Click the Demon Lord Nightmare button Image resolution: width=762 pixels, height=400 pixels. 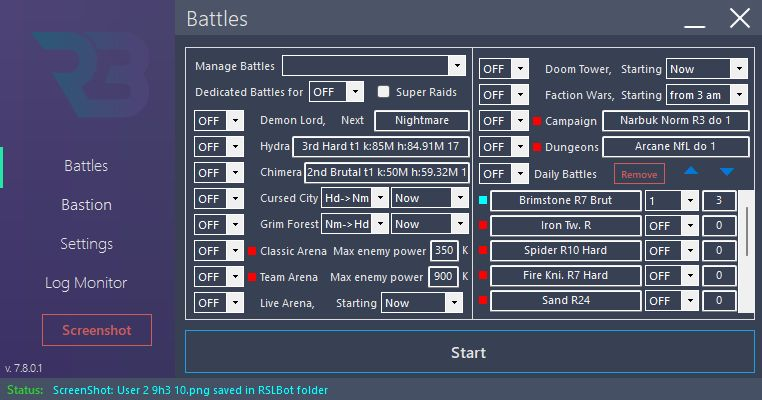422,121
